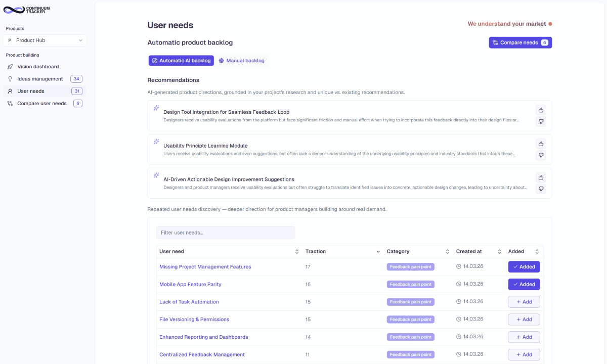This screenshot has height=364, width=607.
Task: Thumbs up the Design Tool Integration recommendation
Action: tap(541, 110)
